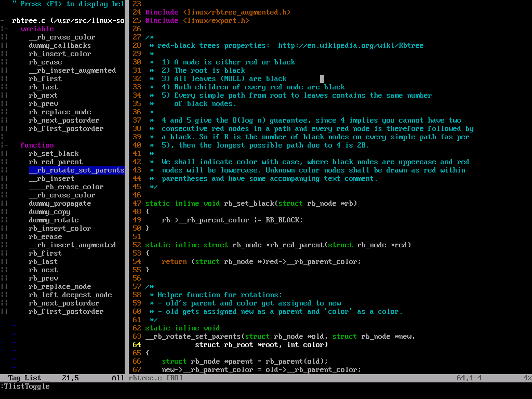Open the dummy_rotate tag
Screen dimensions: 532x399
tap(54, 220)
